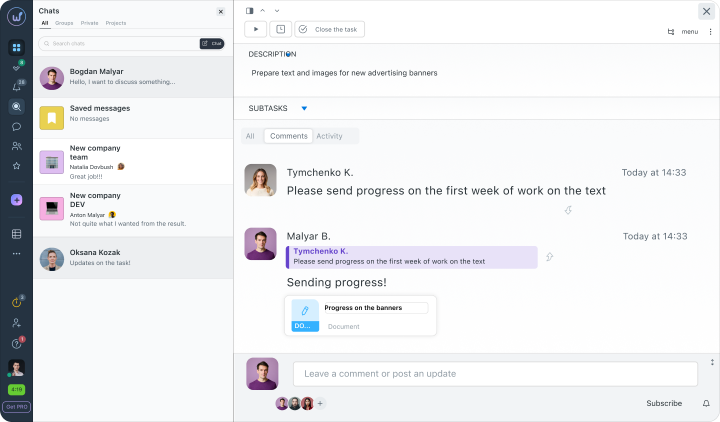The image size is (720, 422).
Task: Expand the SUBTASKS section arrow
Action: click(x=304, y=108)
